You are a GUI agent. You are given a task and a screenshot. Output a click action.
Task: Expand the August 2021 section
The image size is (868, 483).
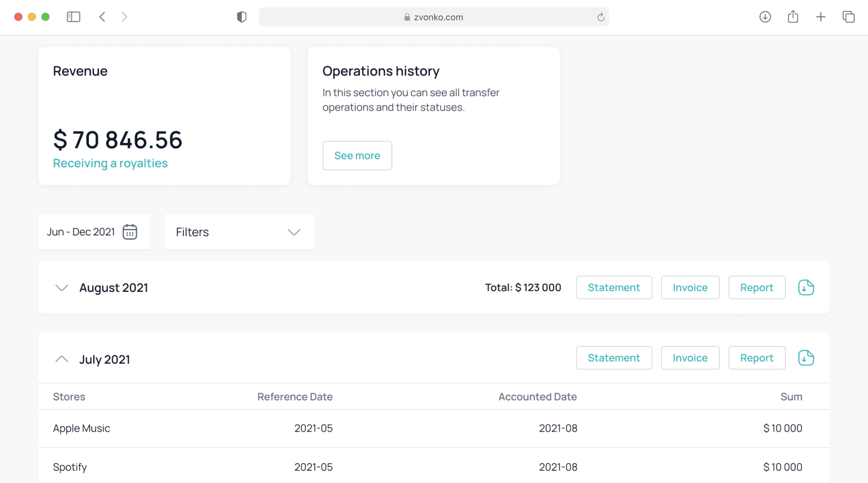62,288
